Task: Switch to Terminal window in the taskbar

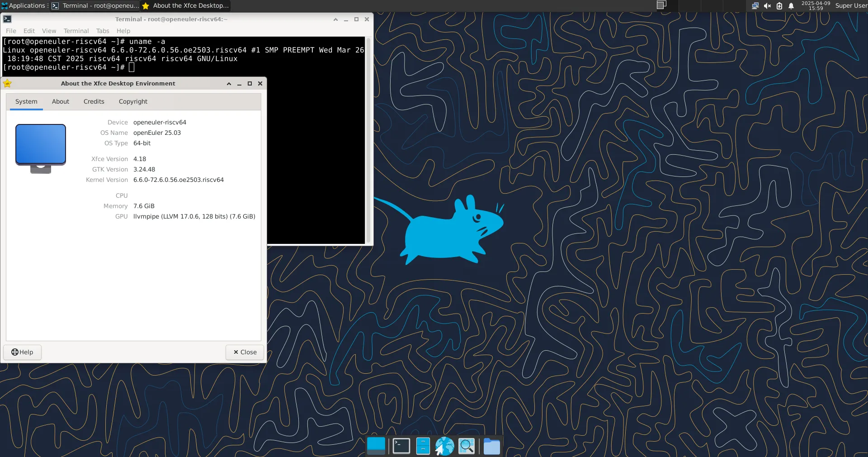Action: [95, 5]
